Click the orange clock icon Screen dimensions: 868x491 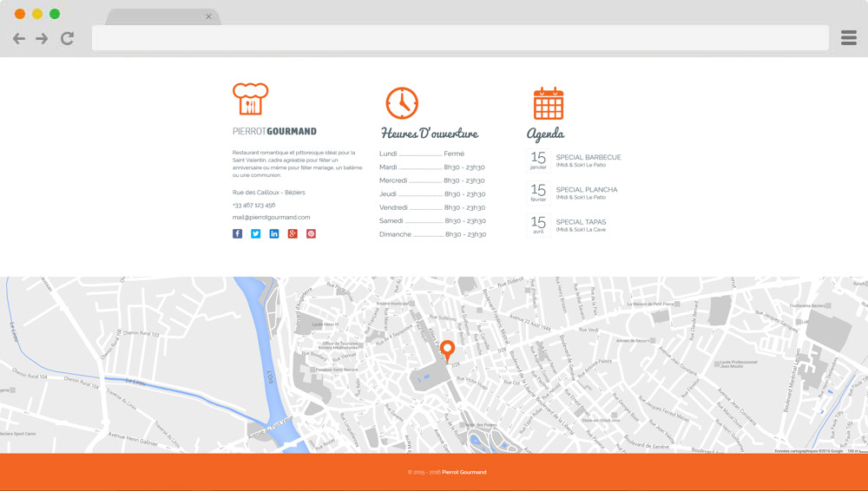pos(402,103)
